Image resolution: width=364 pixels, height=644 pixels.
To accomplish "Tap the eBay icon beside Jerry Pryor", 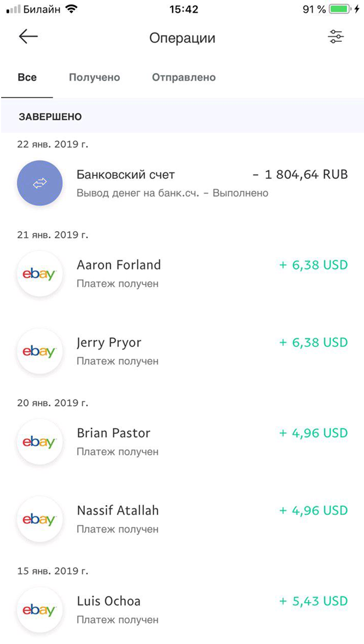I will 40,351.
